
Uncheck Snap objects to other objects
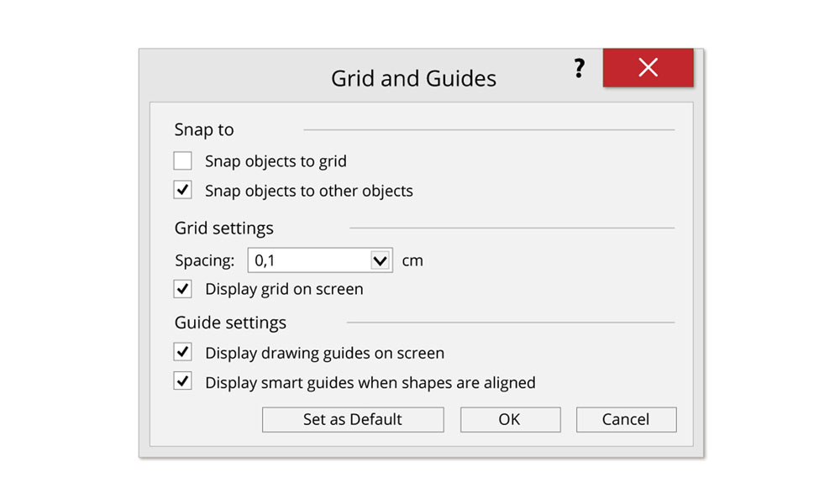pyautogui.click(x=182, y=190)
